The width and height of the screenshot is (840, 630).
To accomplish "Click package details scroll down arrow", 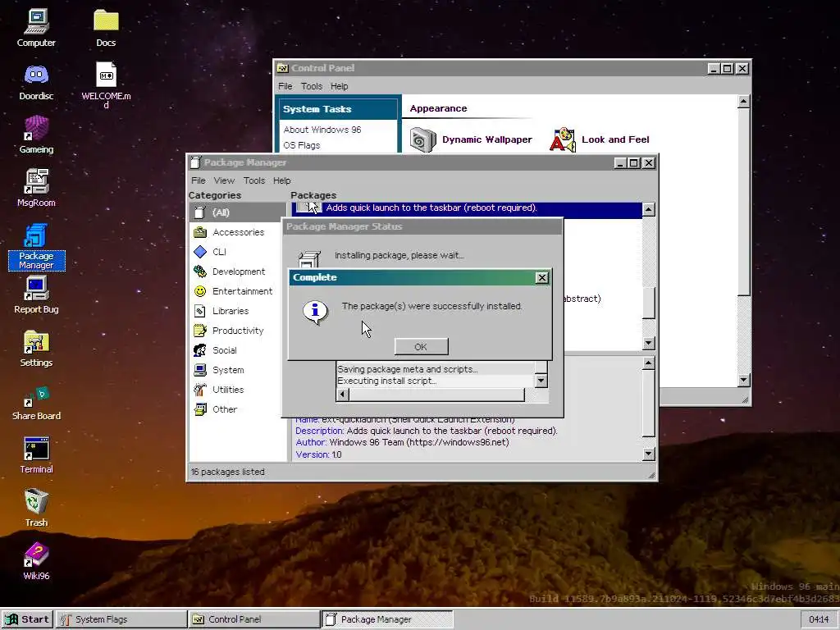I will click(648, 454).
